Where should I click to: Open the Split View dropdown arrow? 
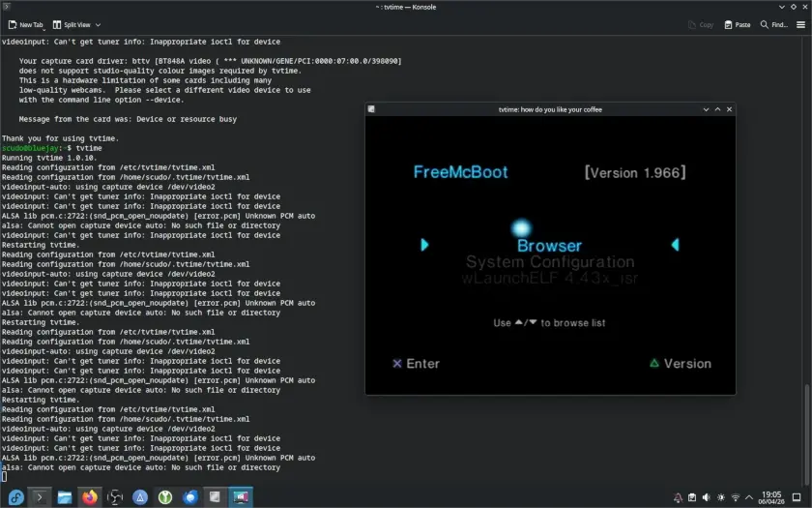[x=98, y=25]
